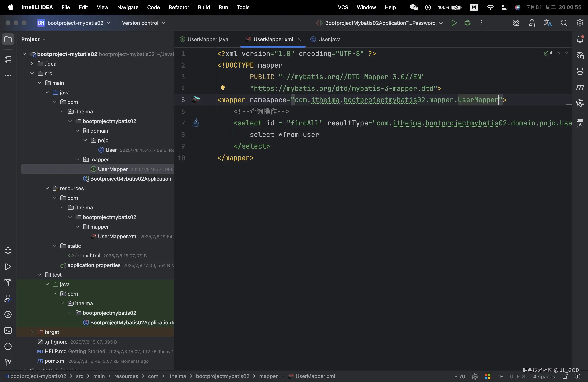The height and width of the screenshot is (382, 588).
Task: Run the current configuration with Run button
Action: (454, 23)
